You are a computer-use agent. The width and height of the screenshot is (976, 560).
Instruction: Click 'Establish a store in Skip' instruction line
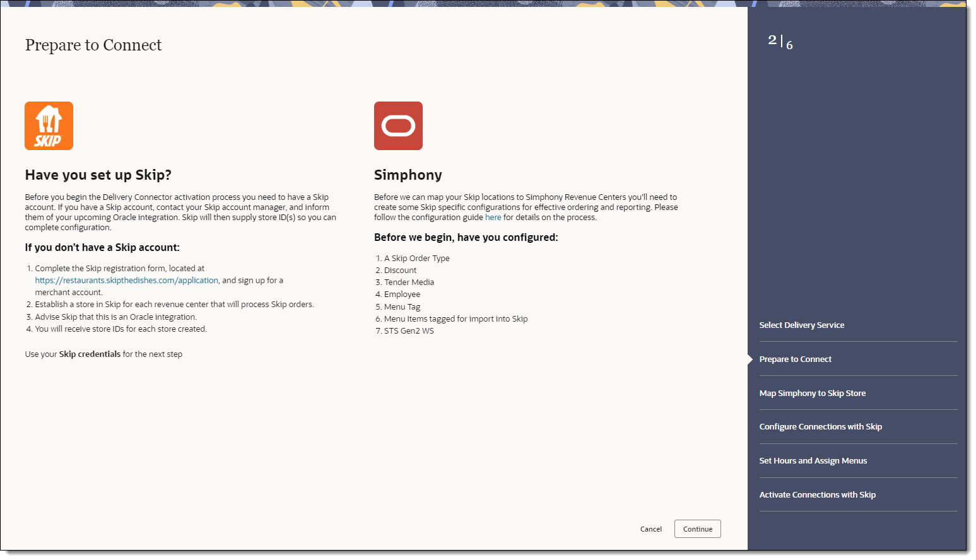(174, 304)
